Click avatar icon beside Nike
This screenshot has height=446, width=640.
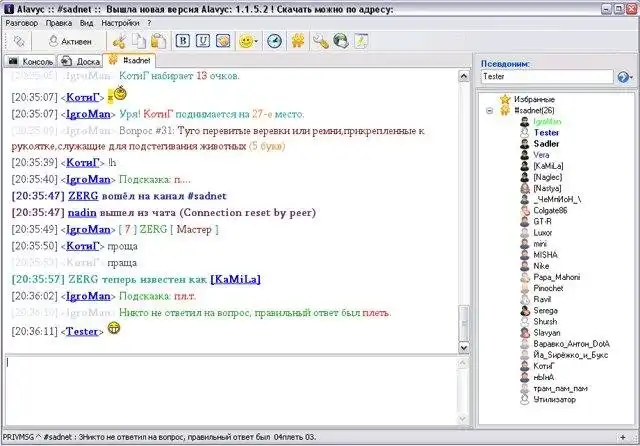click(525, 266)
